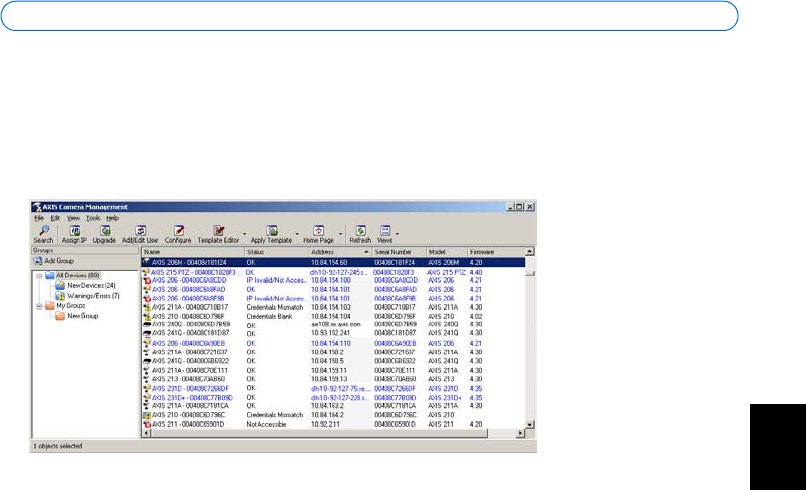Image resolution: width=806 pixels, height=490 pixels.
Task: Click the error icon of AXIS 211 - 00408C6590FD
Action: (147, 424)
